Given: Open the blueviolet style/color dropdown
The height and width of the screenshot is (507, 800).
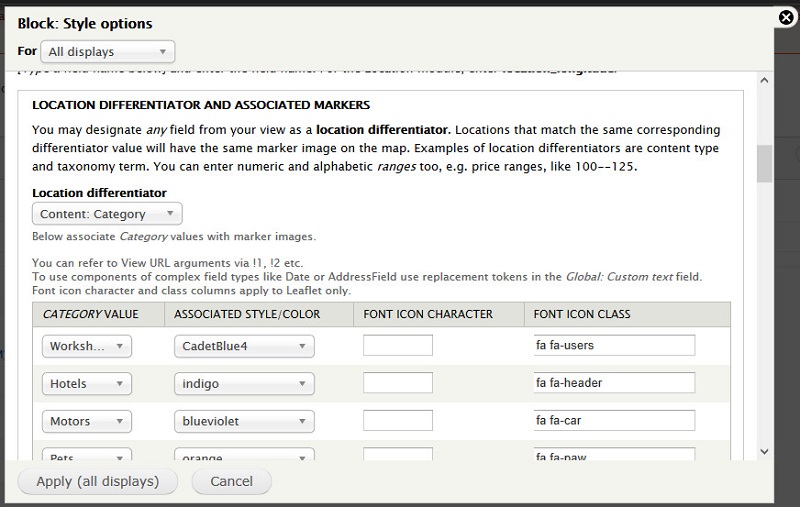Looking at the screenshot, I should [244, 421].
